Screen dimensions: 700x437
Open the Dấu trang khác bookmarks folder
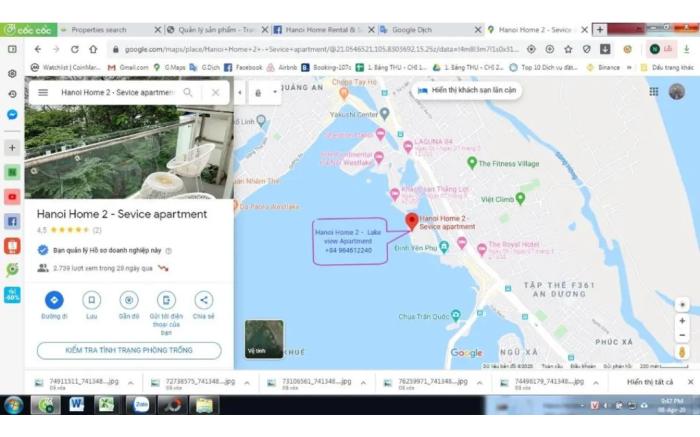click(x=667, y=67)
